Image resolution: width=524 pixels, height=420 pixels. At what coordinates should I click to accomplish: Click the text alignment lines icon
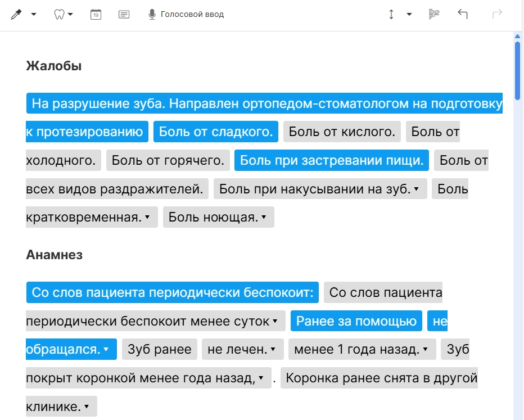pyautogui.click(x=433, y=14)
